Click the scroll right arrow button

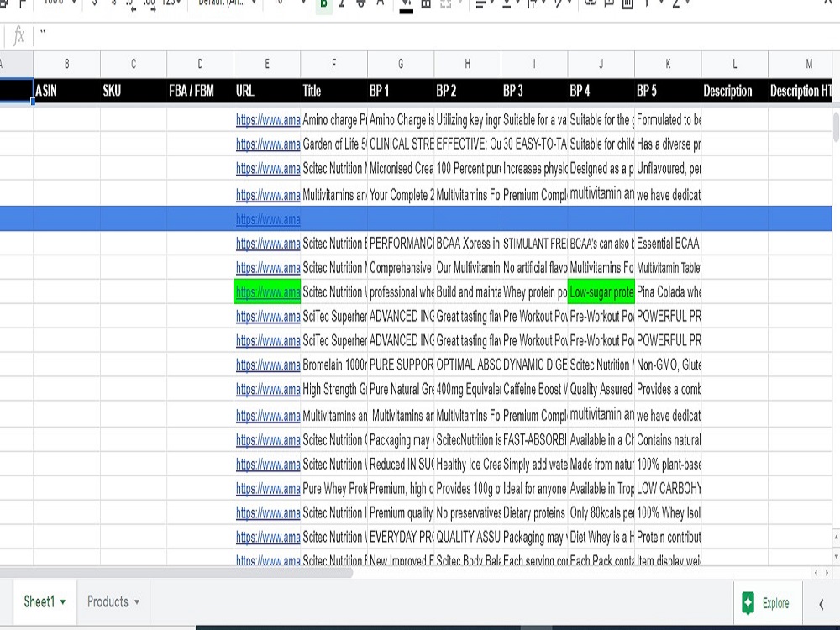point(827,573)
